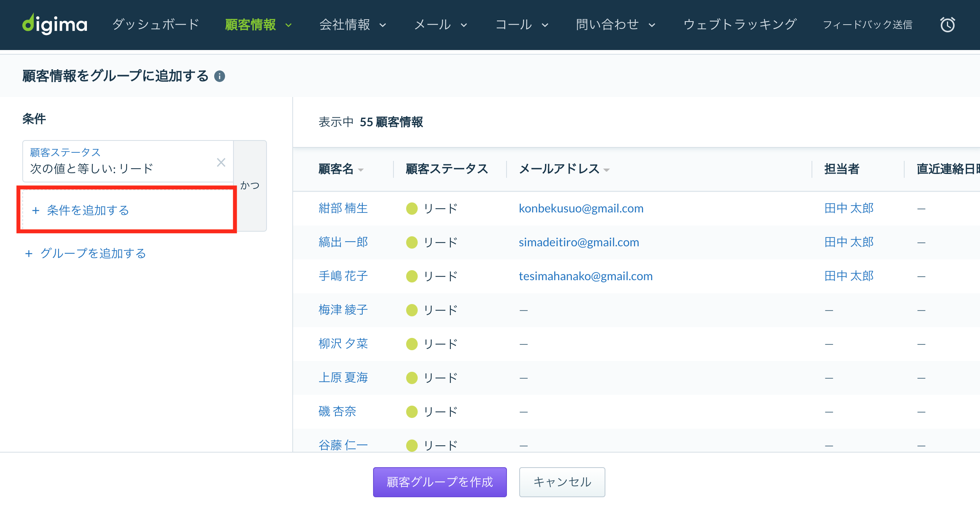980x508 pixels.
Task: Click the 直近連絡日時 column header
Action: point(948,169)
